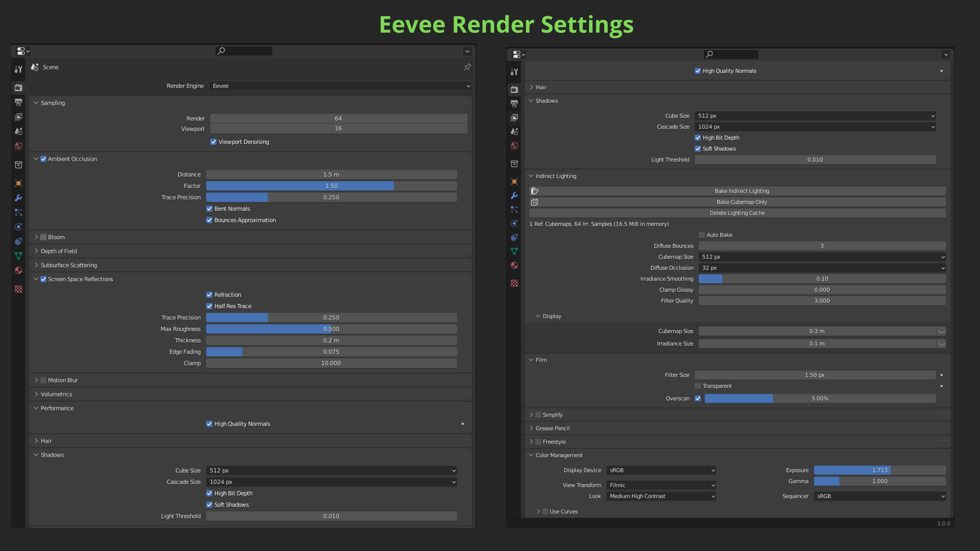980x551 pixels.
Task: Open Scene properties icon in left panel
Action: tap(18, 131)
